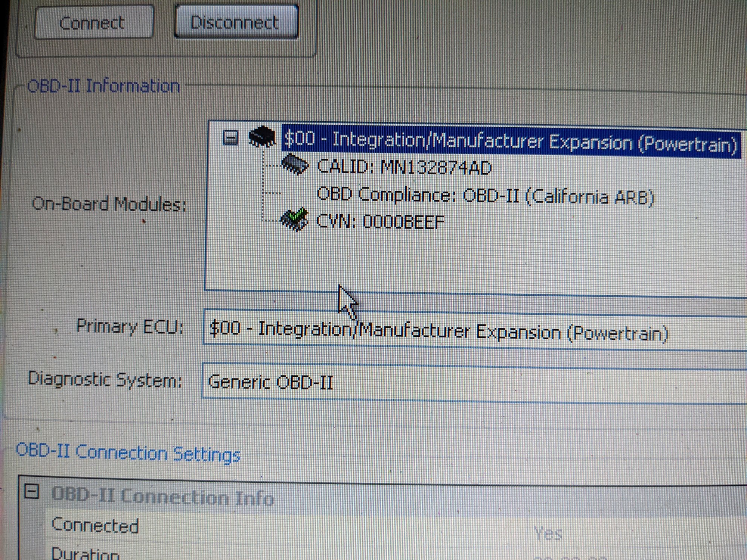Click the OBD-II Connection Info header text
The width and height of the screenshot is (747, 560).
click(x=162, y=497)
